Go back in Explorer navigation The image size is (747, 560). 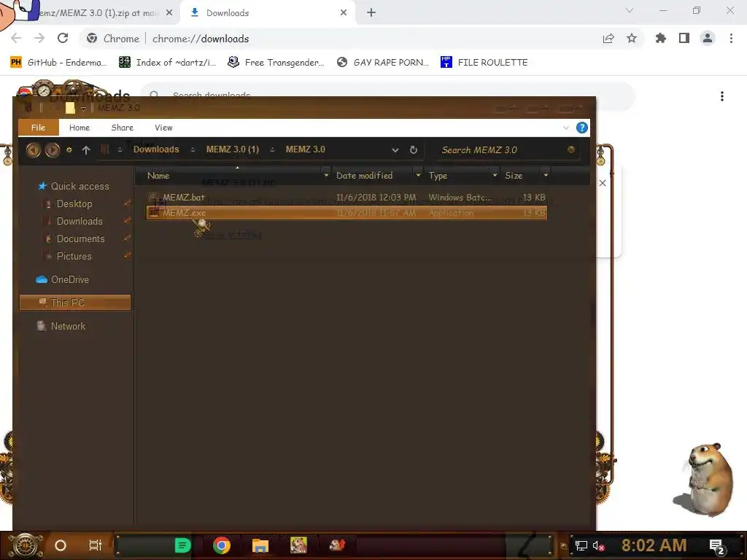[x=33, y=150]
